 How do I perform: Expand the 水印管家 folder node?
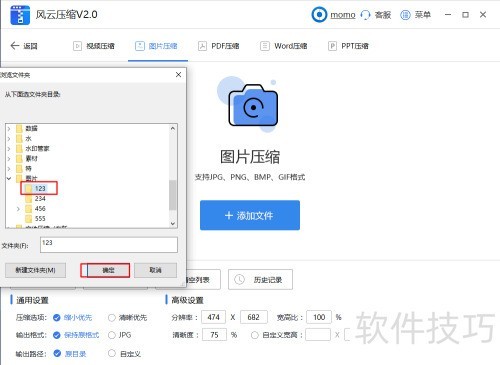click(9, 148)
